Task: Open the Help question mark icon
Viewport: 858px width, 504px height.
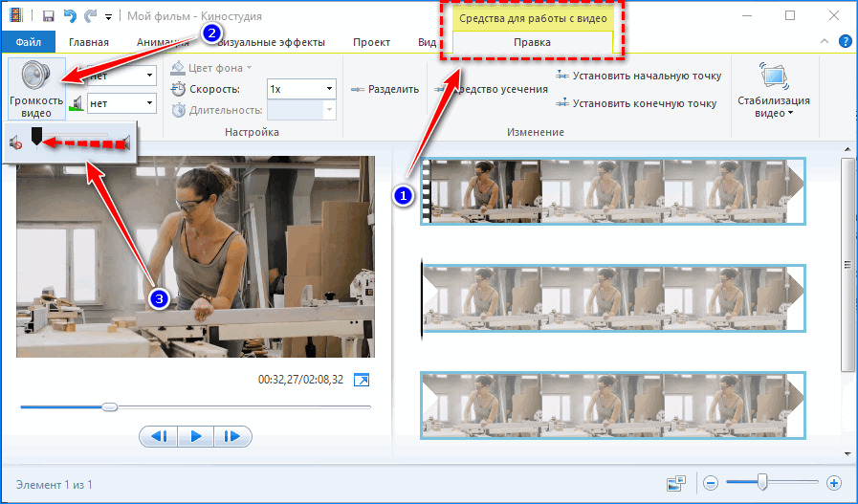Action: pyautogui.click(x=846, y=42)
